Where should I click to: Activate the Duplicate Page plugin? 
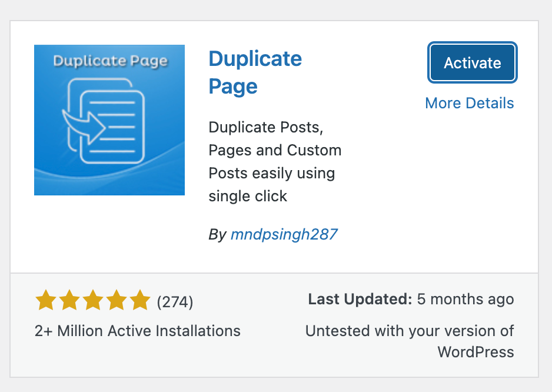(x=472, y=62)
